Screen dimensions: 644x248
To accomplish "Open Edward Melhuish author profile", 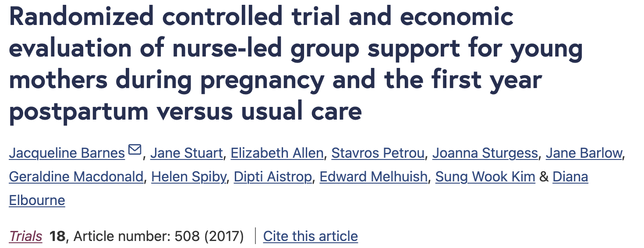I will click(373, 177).
